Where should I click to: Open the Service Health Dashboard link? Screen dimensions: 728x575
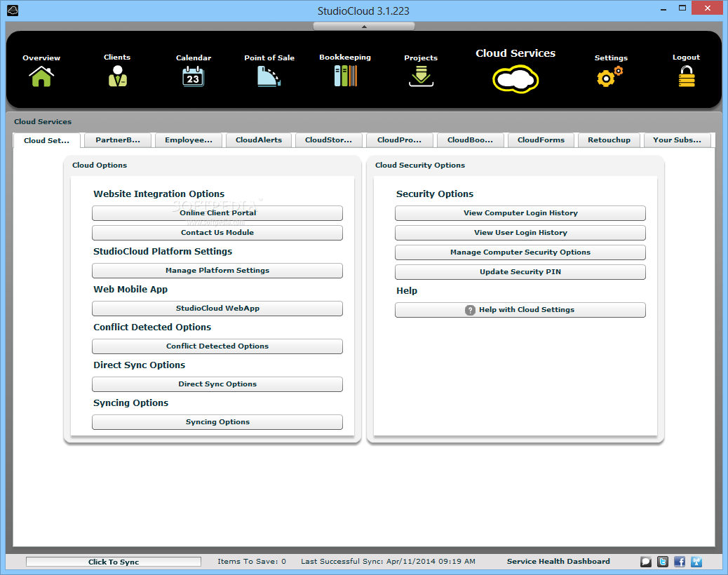(558, 561)
